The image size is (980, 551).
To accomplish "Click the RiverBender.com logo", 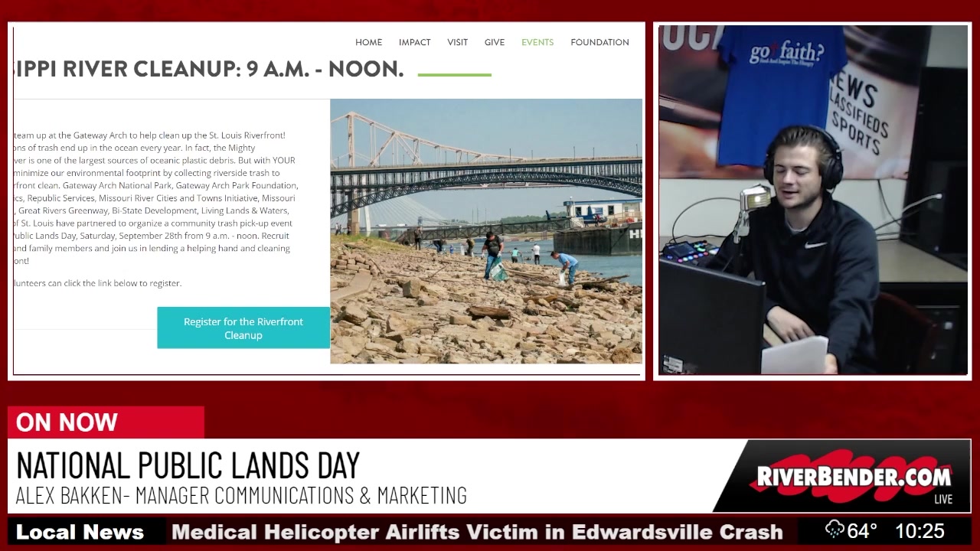I will pyautogui.click(x=854, y=476).
